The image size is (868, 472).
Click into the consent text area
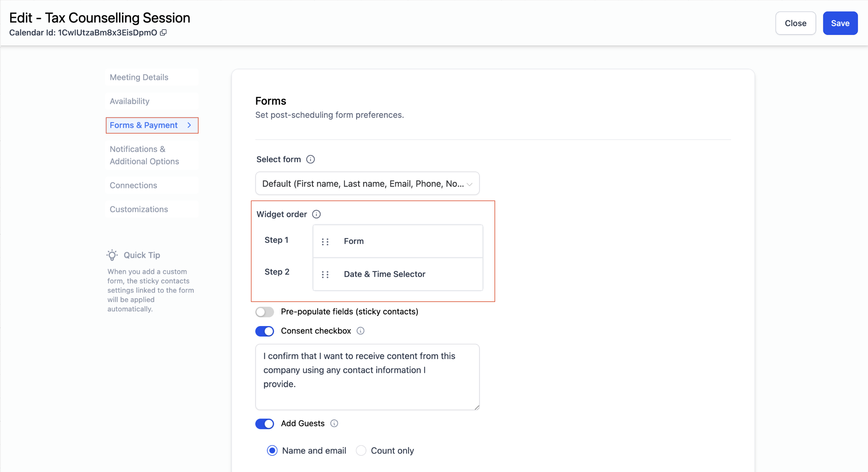pyautogui.click(x=367, y=377)
